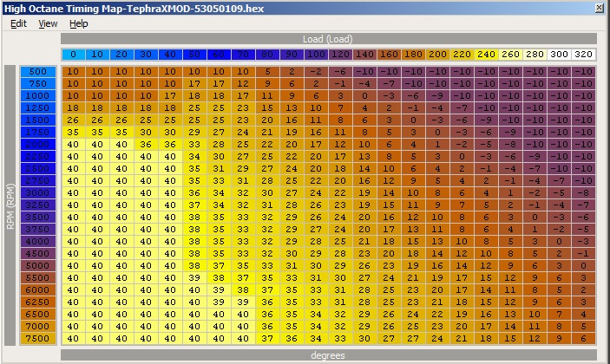
Task: Select timing cell at 7500 RPM, load 80
Action: (x=267, y=338)
